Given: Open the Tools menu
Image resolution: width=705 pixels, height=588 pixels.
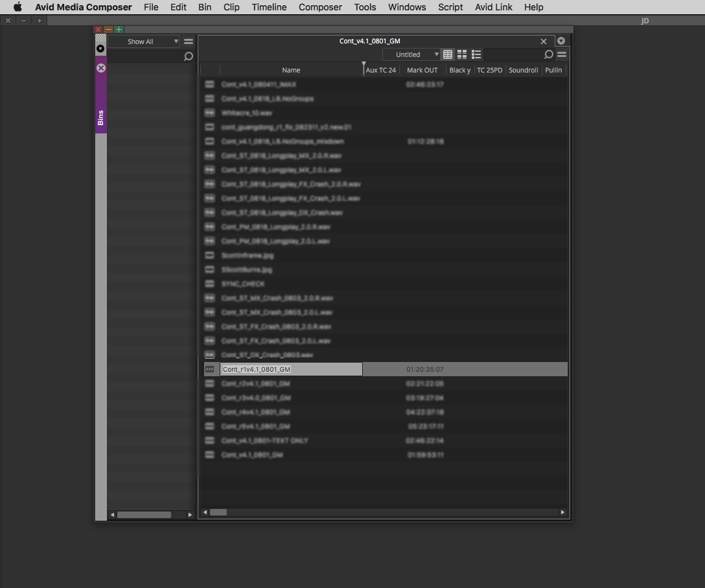Looking at the screenshot, I should point(365,7).
